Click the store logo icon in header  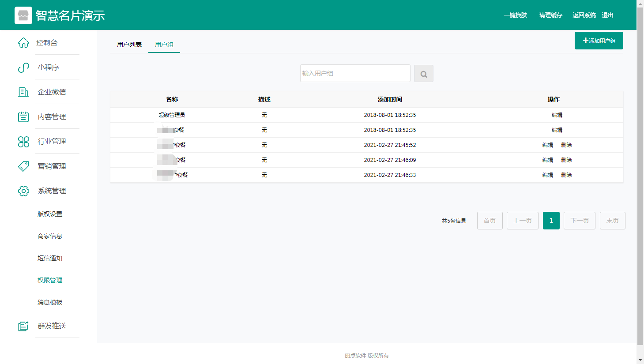point(23,15)
